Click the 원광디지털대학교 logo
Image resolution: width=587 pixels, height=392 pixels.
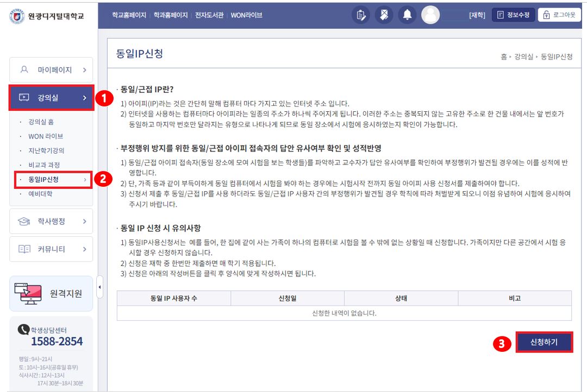pyautogui.click(x=47, y=15)
